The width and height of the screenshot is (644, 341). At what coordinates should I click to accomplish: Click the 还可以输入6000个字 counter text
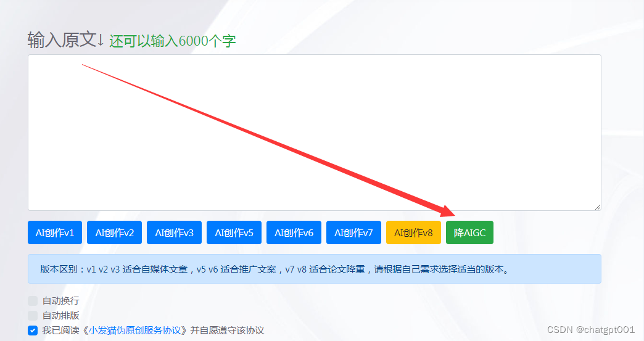(x=173, y=41)
